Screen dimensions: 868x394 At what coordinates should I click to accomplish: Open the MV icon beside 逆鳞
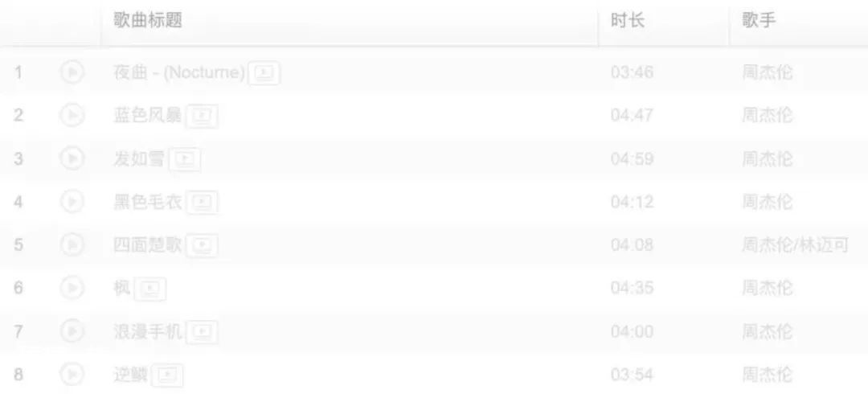tap(167, 376)
